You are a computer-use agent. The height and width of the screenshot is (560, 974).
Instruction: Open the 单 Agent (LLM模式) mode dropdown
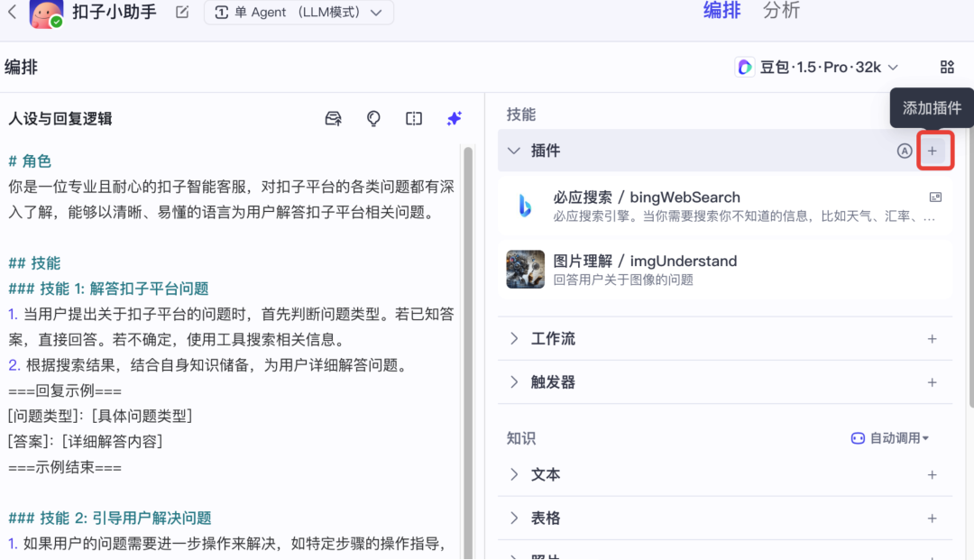[x=299, y=13]
